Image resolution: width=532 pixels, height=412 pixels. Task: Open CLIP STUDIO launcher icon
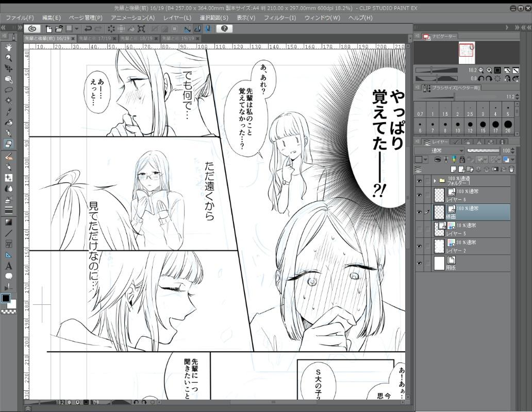(32, 29)
